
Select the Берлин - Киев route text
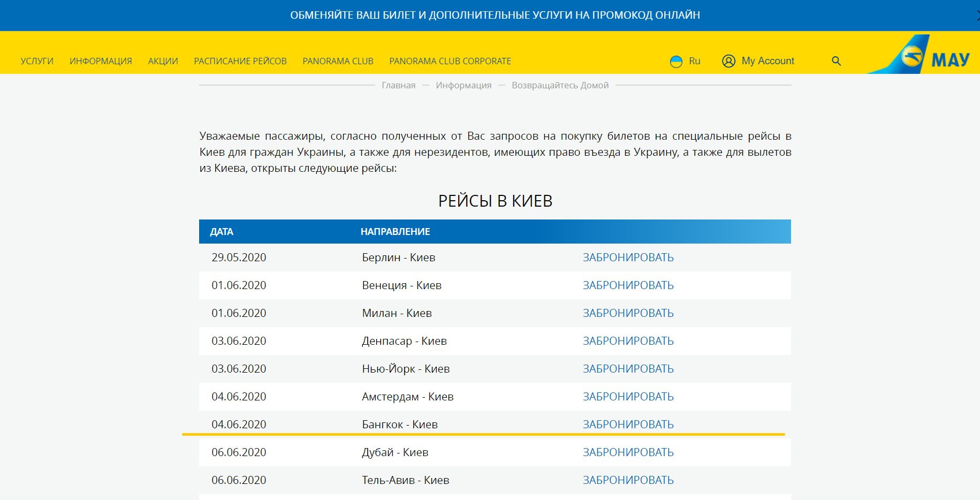coord(399,257)
